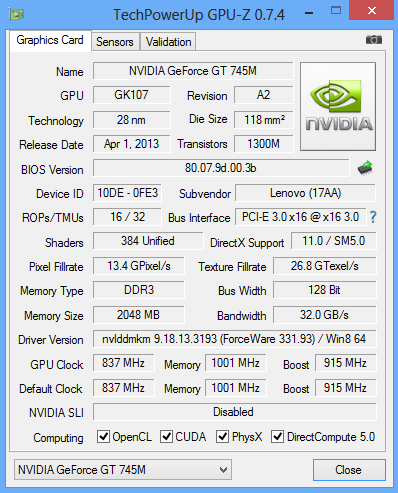Open the GPU selection dropdown

[123, 470]
